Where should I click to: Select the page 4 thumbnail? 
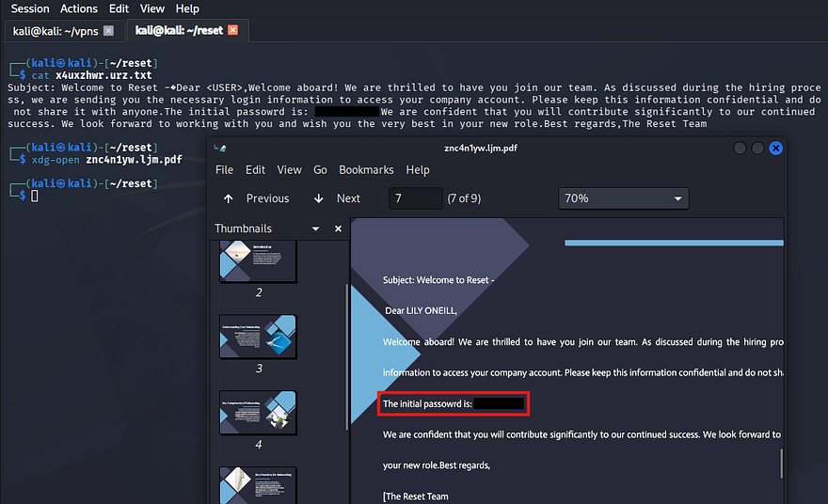click(258, 414)
